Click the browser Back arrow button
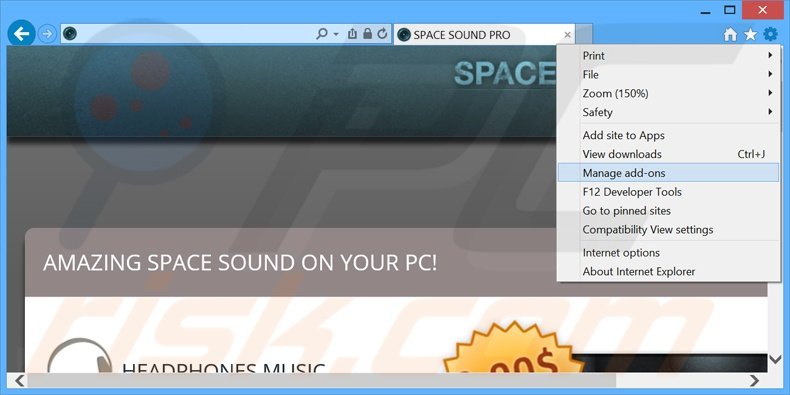This screenshot has height=395, width=790. coord(22,34)
